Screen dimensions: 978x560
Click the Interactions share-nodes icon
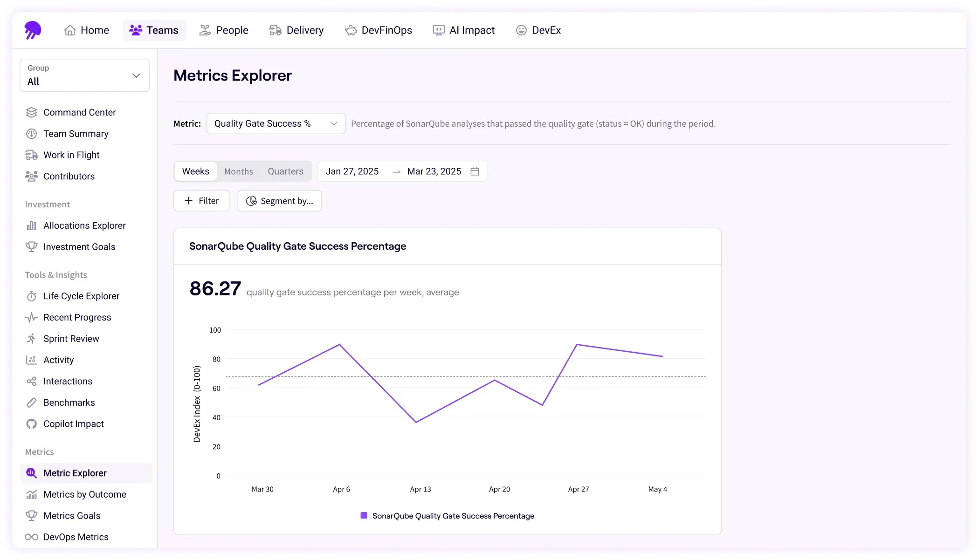coord(31,382)
